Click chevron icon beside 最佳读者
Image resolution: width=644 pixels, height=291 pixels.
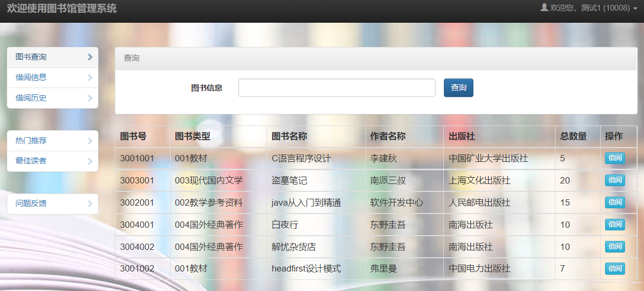coord(90,161)
